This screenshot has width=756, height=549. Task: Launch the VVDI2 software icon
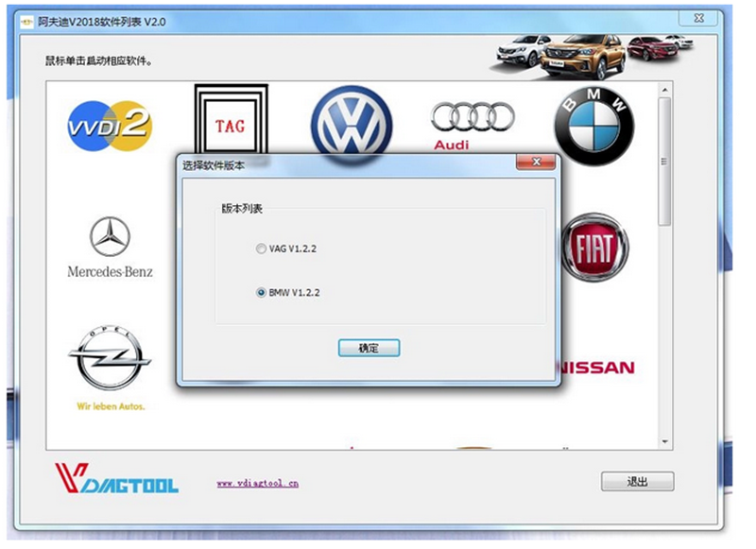110,126
